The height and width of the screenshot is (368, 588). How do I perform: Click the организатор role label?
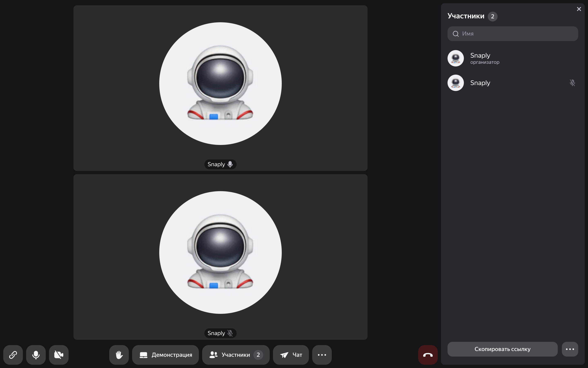tap(485, 62)
